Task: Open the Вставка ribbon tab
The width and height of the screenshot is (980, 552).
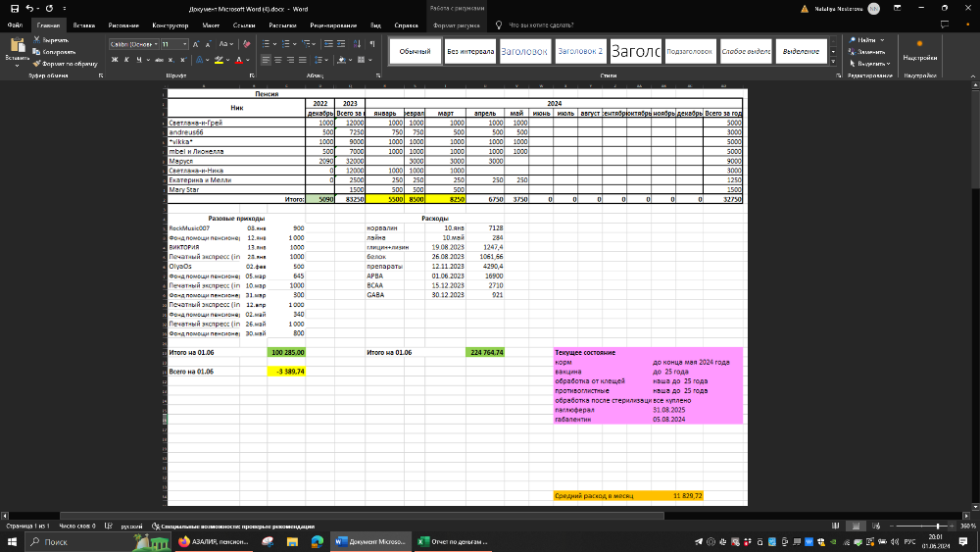Action: 84,25
